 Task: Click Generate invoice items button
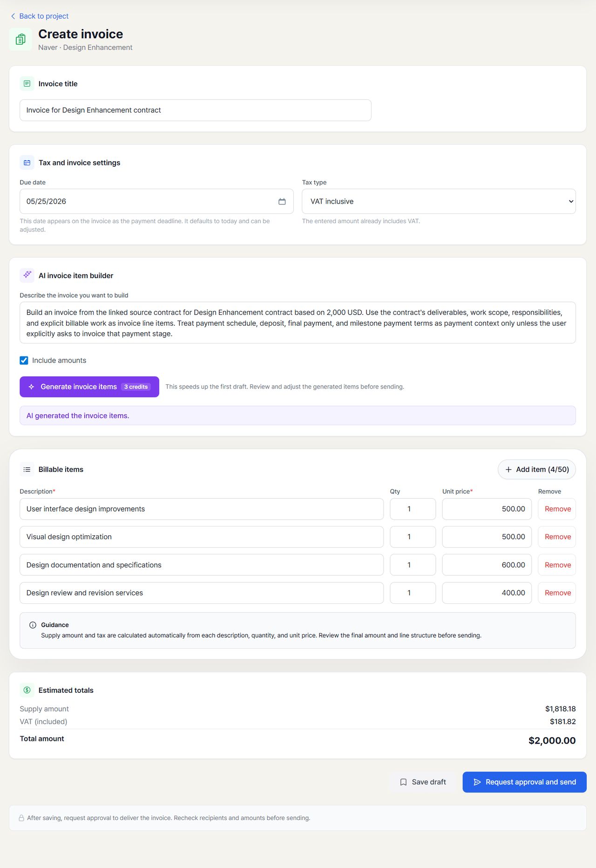coord(89,387)
